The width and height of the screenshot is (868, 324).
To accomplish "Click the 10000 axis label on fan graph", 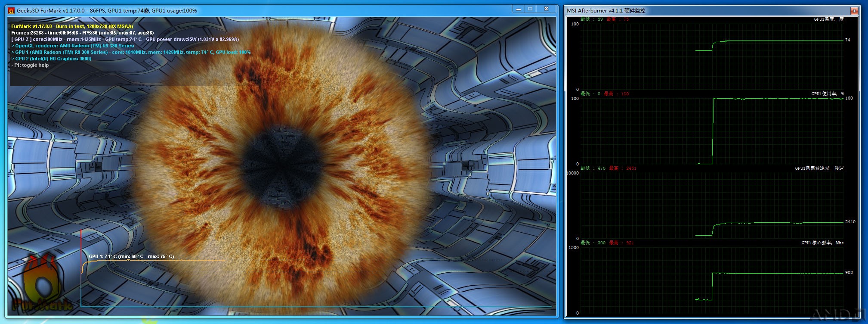I will [573, 173].
